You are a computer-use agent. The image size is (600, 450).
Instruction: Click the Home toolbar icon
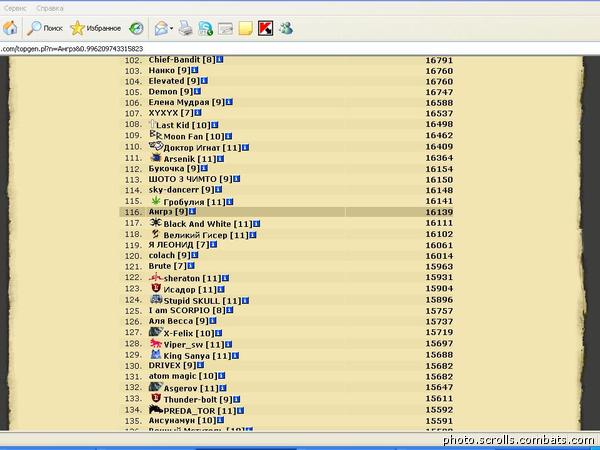pos(11,28)
